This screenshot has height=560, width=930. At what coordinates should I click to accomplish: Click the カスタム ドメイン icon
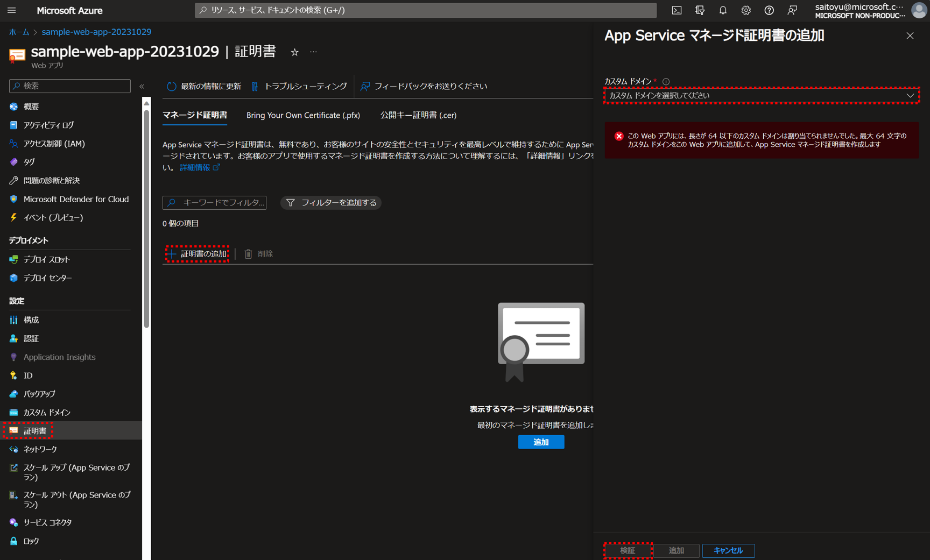tap(13, 412)
